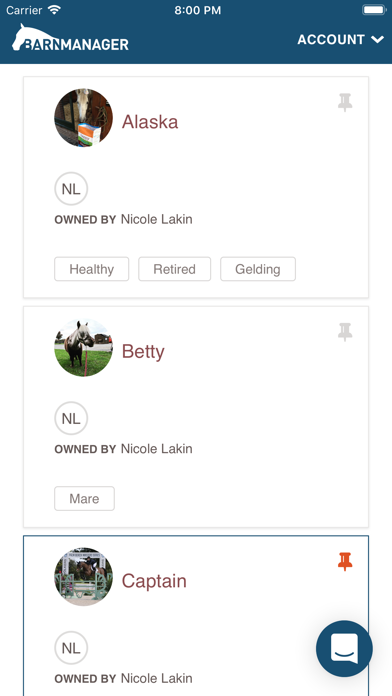Select the Mare tag on Betty
This screenshot has width=392, height=696.
tap(84, 498)
